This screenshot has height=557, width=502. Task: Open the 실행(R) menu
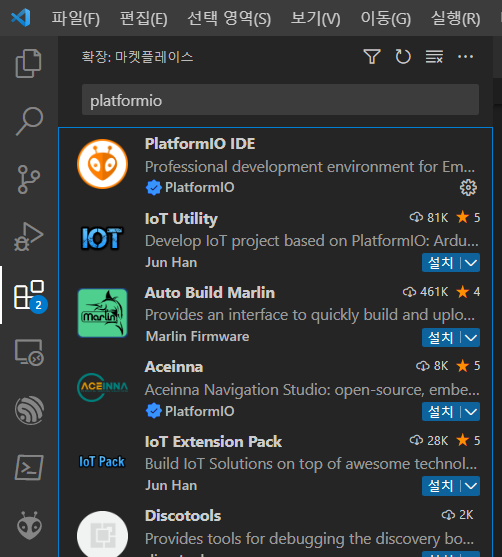(455, 18)
